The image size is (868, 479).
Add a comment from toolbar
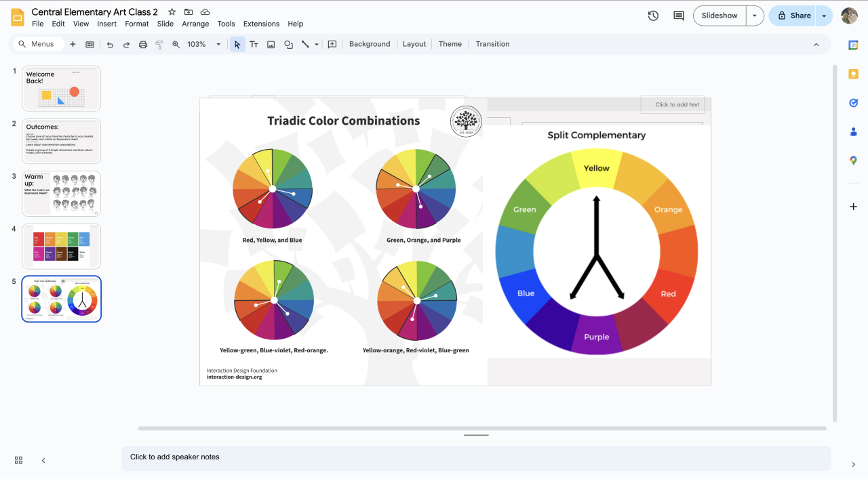[332, 44]
